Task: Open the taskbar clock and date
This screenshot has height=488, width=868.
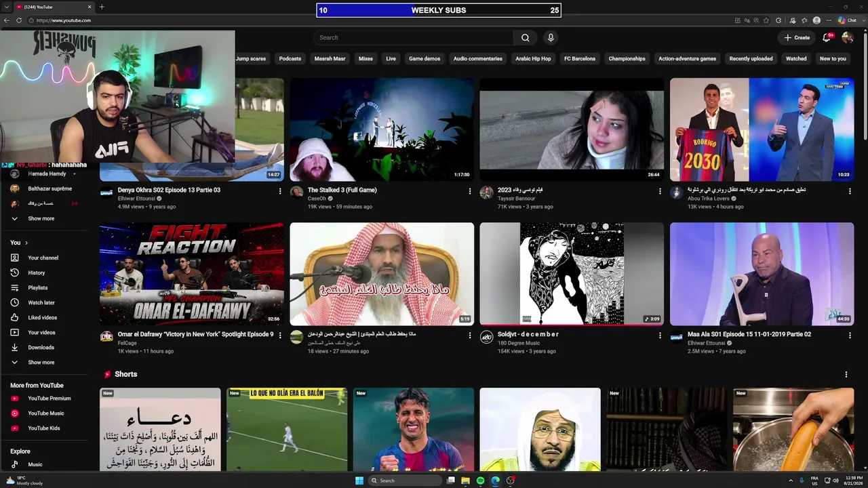Action: click(852, 481)
